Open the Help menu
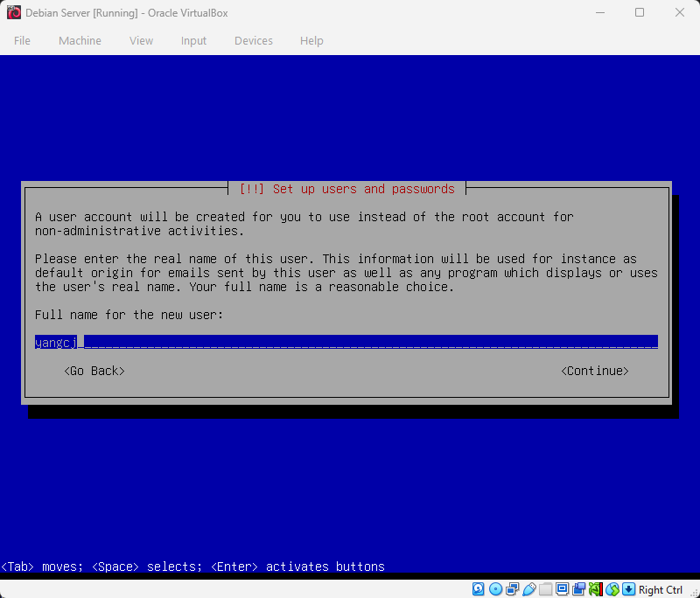This screenshot has height=598, width=700. pos(311,40)
